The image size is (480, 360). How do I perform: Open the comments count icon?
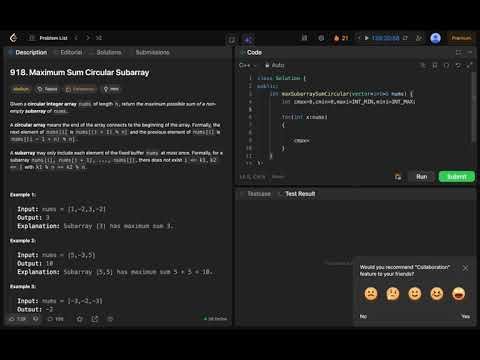pos(55,319)
